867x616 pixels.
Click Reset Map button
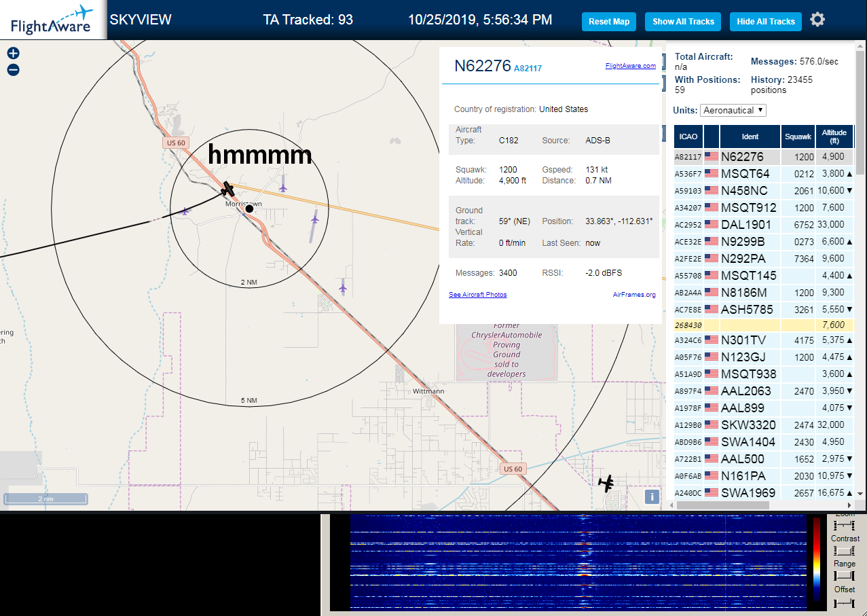(x=609, y=22)
